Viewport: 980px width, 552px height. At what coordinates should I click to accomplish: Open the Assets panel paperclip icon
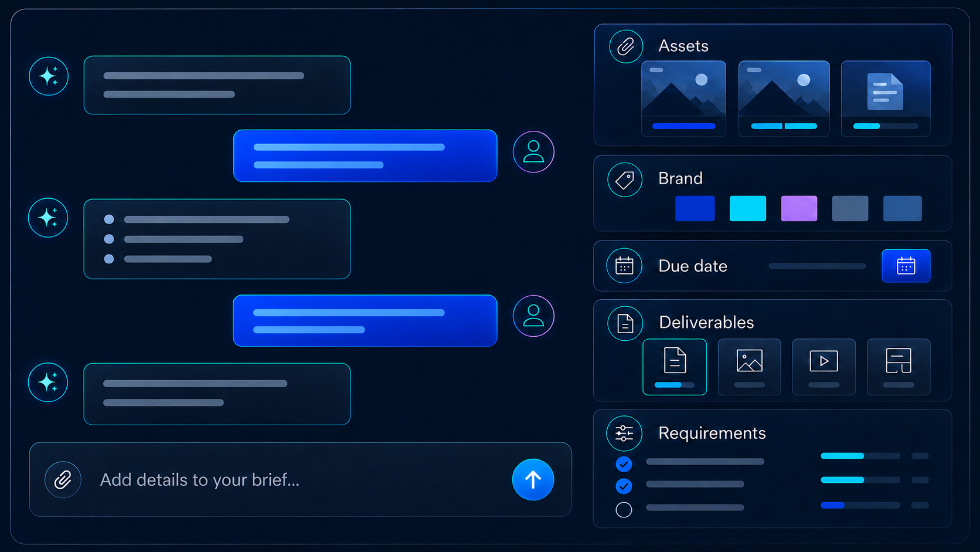coord(626,46)
